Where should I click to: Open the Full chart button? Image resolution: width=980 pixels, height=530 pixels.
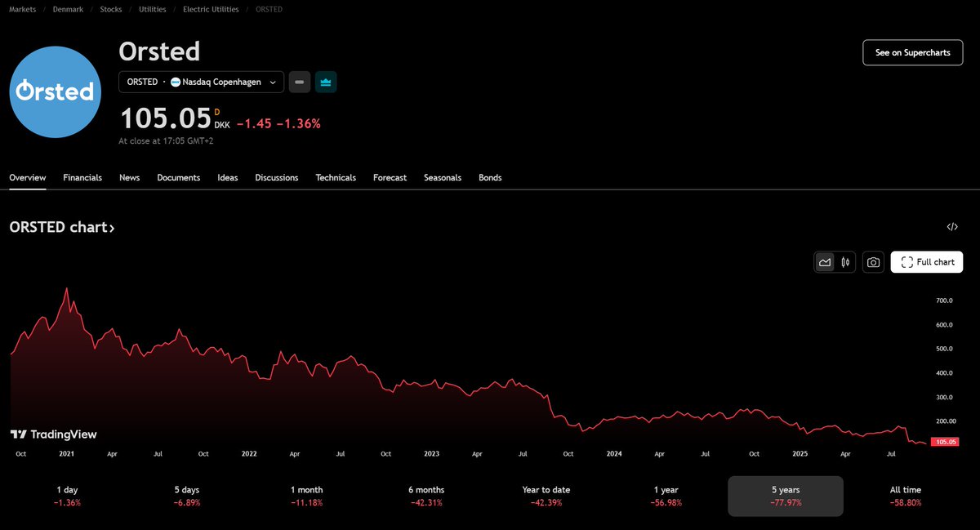pyautogui.click(x=927, y=262)
